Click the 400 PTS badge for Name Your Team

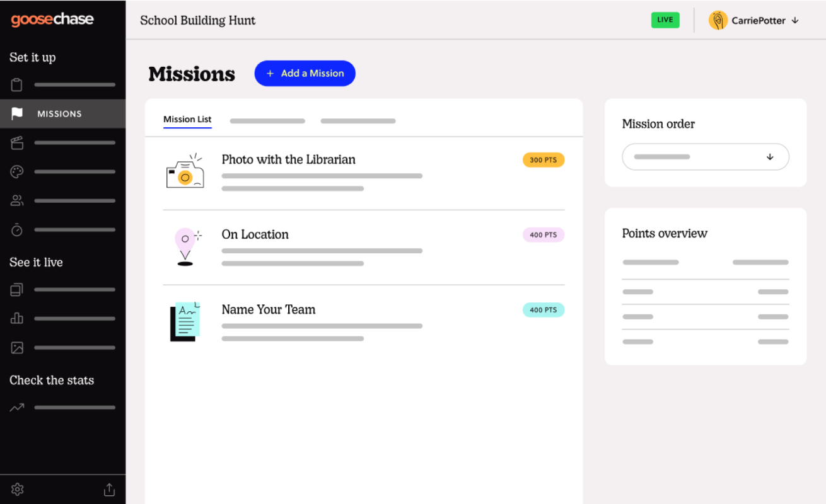tap(544, 310)
